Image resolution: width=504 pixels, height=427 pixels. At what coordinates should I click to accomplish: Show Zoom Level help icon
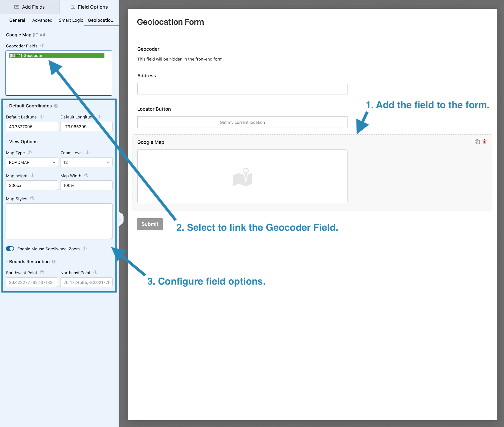(x=87, y=152)
